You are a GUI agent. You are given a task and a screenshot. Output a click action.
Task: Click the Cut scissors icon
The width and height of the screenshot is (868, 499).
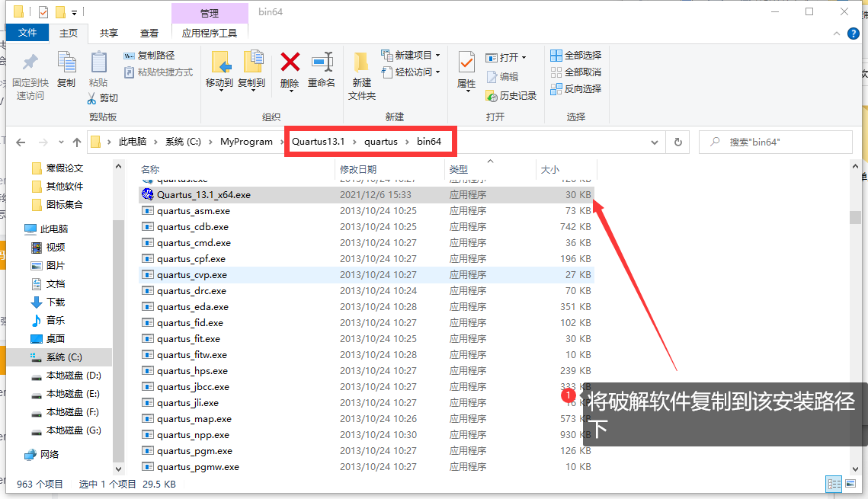point(92,98)
